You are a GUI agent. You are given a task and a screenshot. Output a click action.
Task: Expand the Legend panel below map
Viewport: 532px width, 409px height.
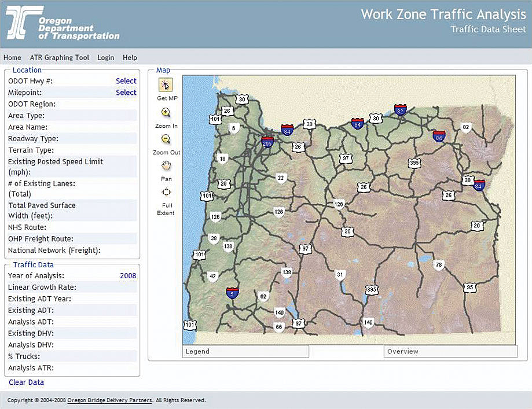(x=245, y=351)
